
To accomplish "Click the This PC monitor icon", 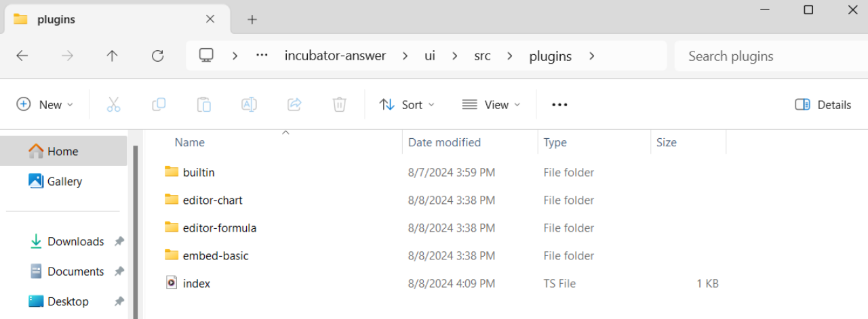I will coord(207,56).
